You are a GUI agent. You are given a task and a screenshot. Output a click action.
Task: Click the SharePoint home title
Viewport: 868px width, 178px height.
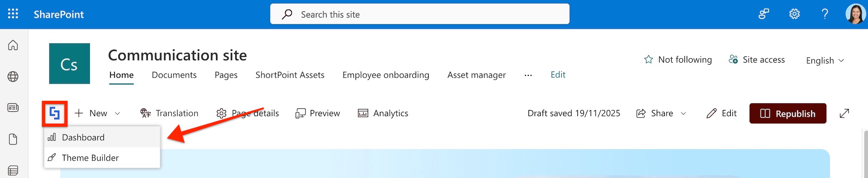click(x=59, y=15)
